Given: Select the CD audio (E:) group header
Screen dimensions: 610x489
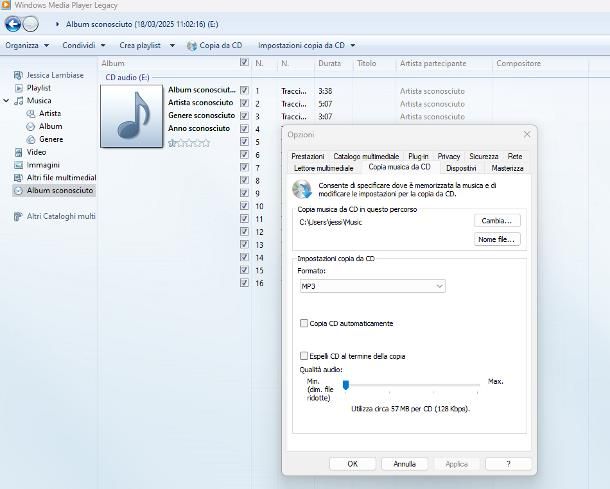Looking at the screenshot, I should (127, 77).
